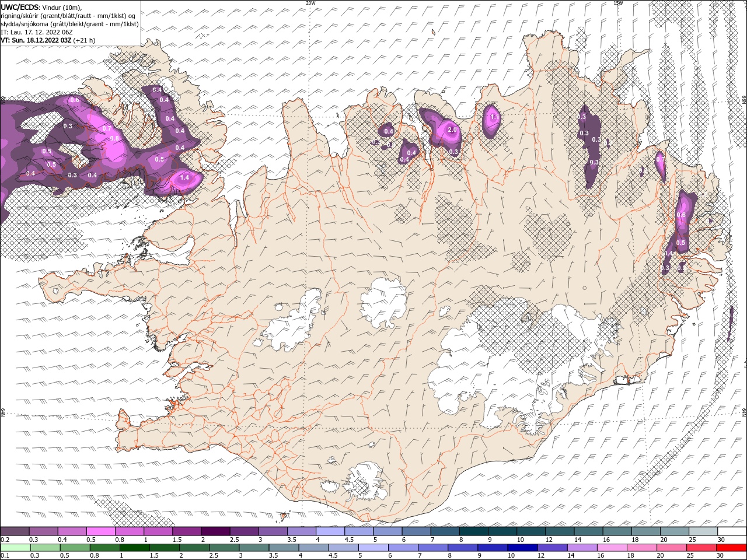Click the IT: Lau. 17. 12. 2022 06Z line

click(37, 32)
